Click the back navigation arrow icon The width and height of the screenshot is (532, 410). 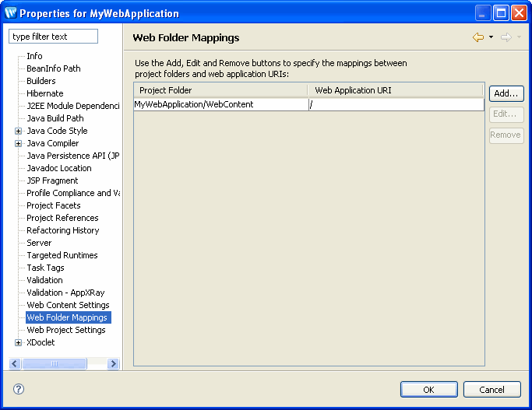(478, 37)
